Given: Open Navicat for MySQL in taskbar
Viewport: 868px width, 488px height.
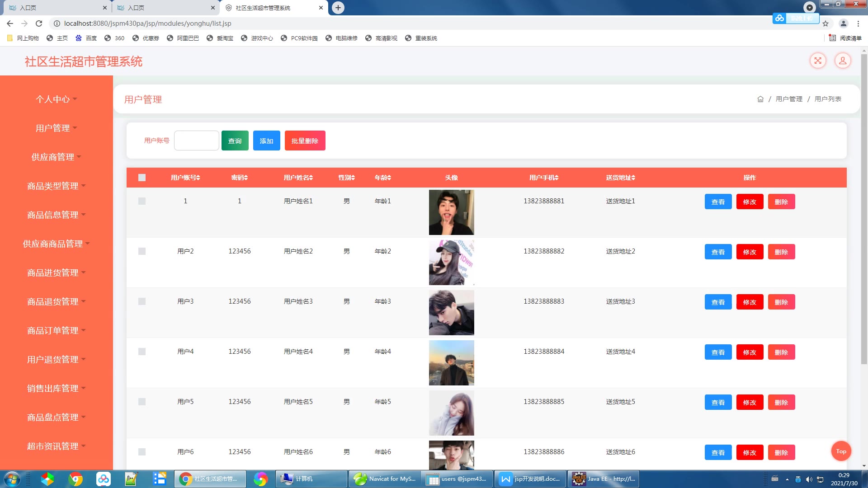Looking at the screenshot, I should [384, 479].
